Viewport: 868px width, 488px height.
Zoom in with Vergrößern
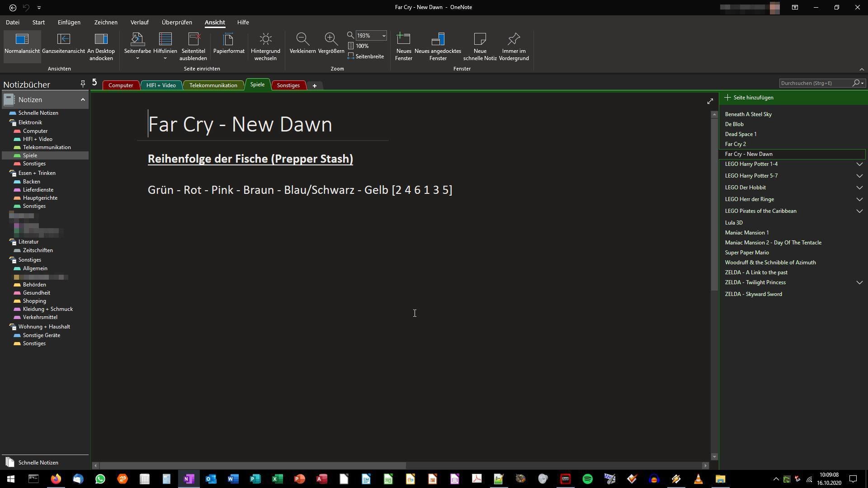pyautogui.click(x=331, y=43)
